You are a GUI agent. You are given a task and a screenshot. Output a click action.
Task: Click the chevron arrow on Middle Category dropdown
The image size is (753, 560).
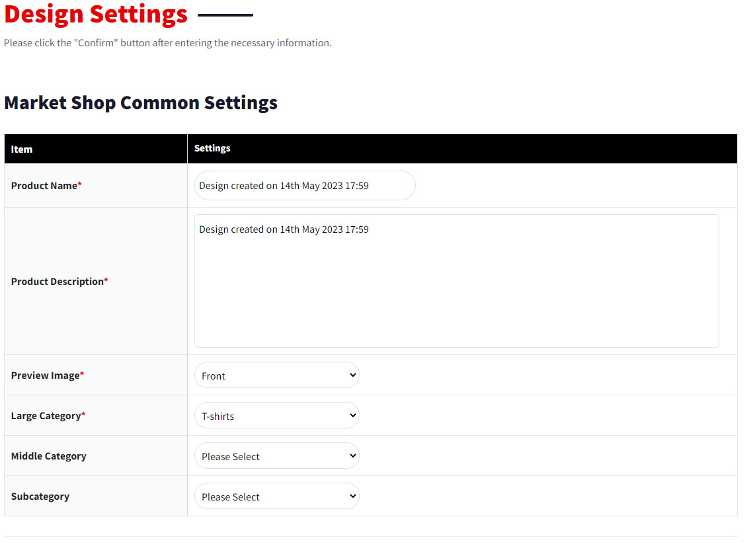point(352,456)
